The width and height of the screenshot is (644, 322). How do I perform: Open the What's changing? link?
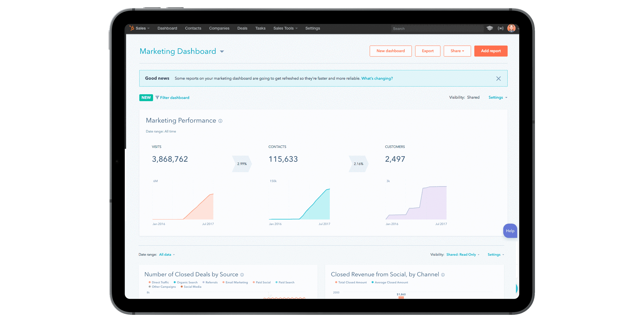coord(377,79)
